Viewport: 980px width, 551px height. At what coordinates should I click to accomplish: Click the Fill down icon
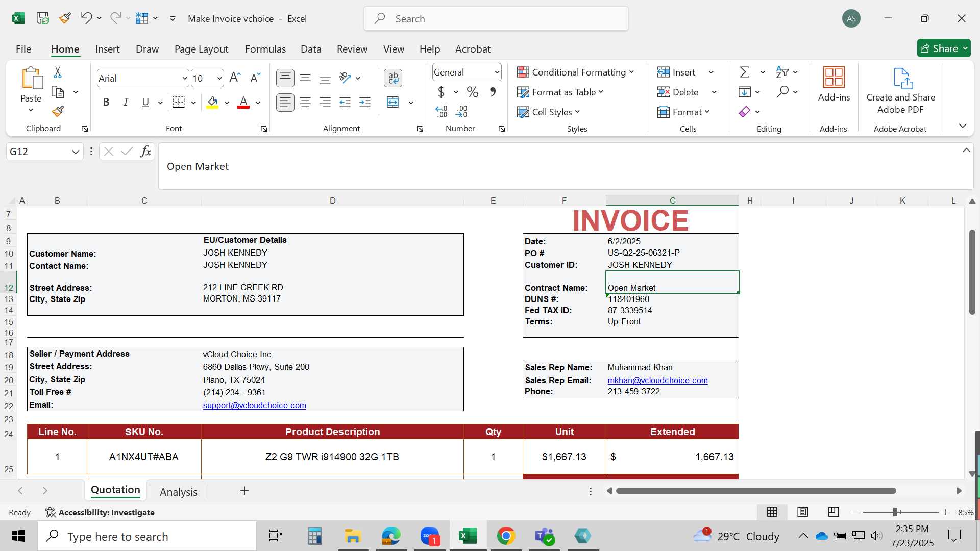[745, 92]
